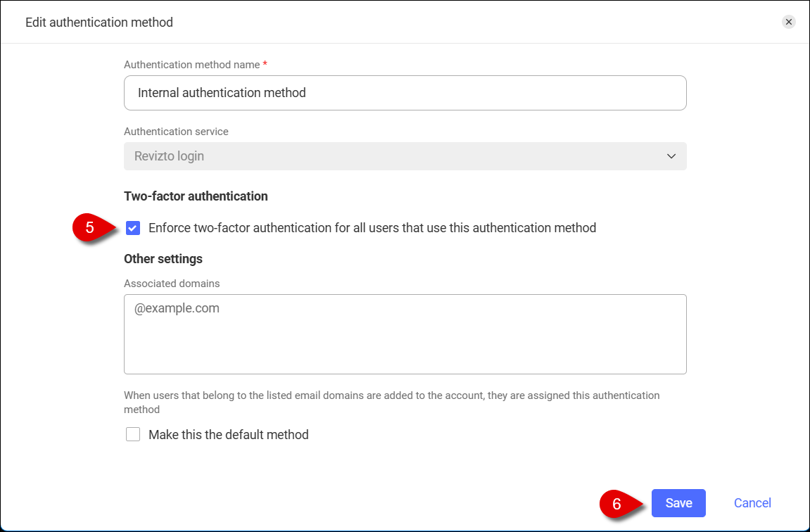Click the help text about listed email domains
The width and height of the screenshot is (810, 532).
391,403
